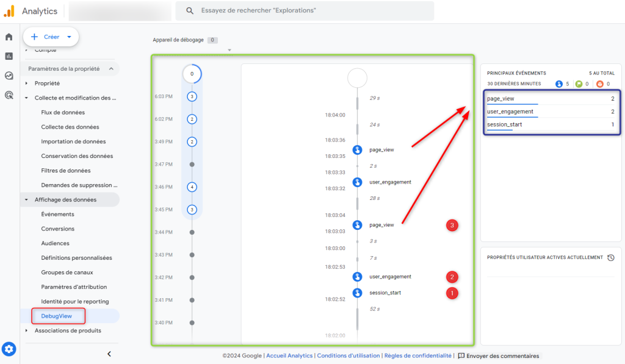
Task: Open Flux de données
Action: [63, 112]
